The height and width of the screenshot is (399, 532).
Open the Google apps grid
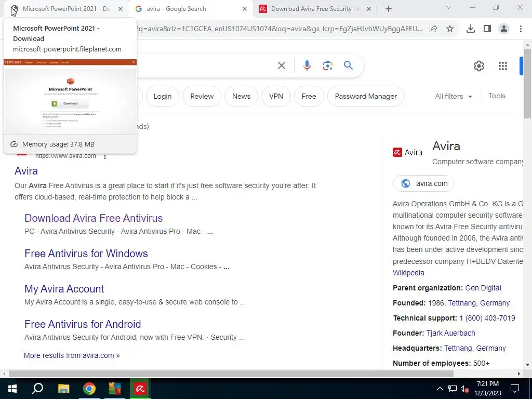(x=502, y=66)
